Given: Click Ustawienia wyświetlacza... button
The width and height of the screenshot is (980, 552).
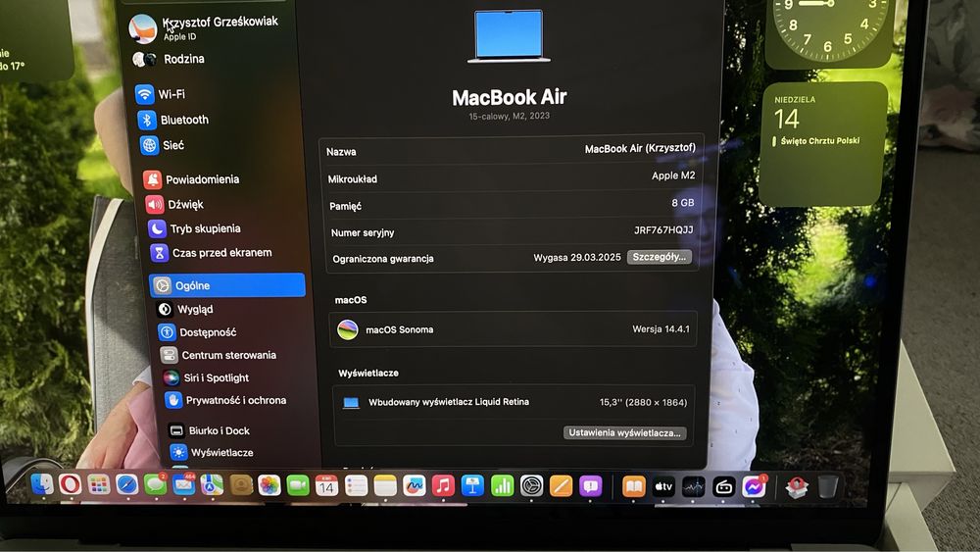Looking at the screenshot, I should tap(624, 432).
